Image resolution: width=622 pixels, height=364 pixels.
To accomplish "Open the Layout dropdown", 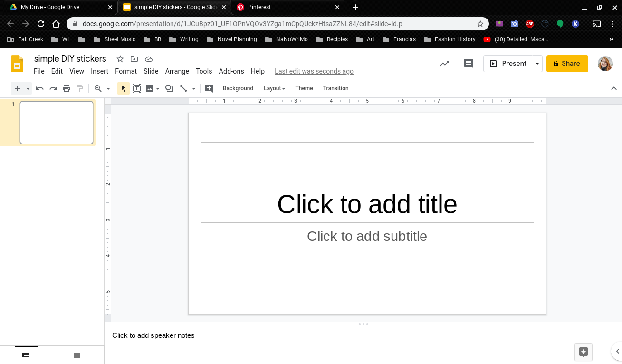I will coord(274,88).
